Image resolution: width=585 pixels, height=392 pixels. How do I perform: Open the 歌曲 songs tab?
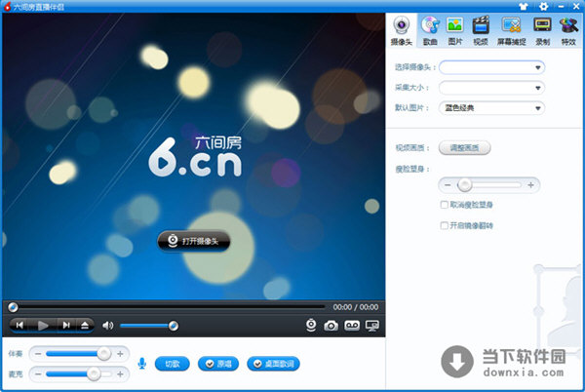430,31
